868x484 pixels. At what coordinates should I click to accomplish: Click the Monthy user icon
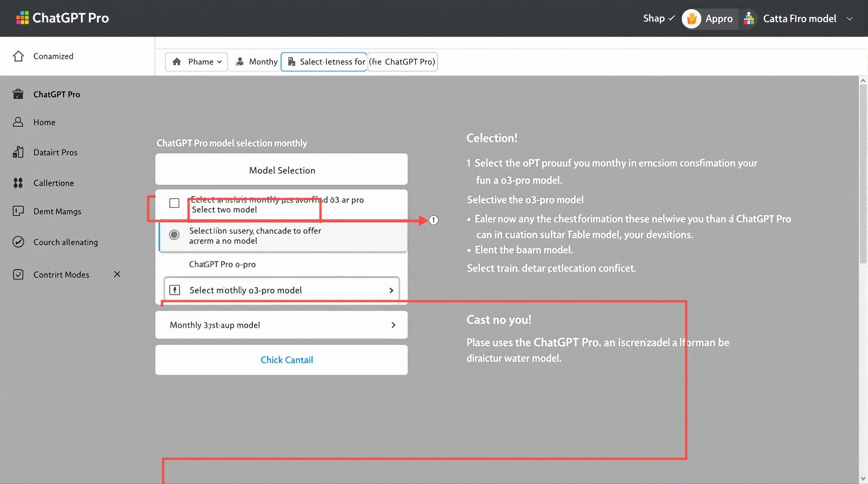pos(240,61)
